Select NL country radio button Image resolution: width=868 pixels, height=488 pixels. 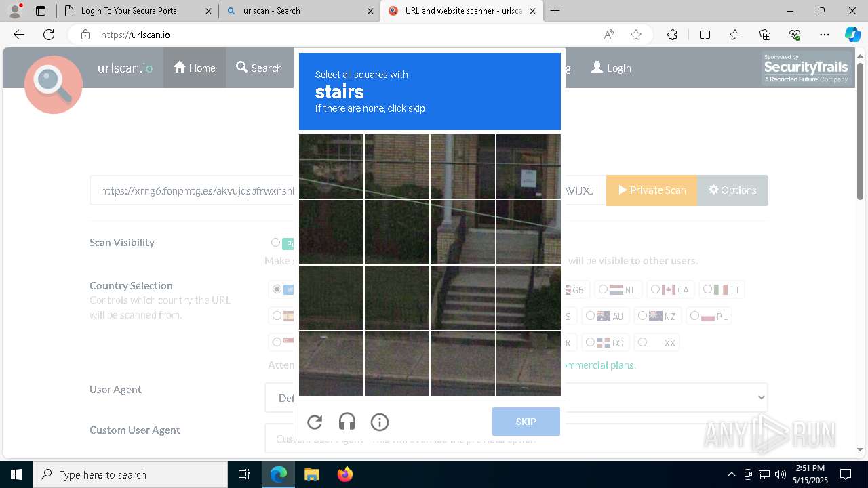pos(603,289)
